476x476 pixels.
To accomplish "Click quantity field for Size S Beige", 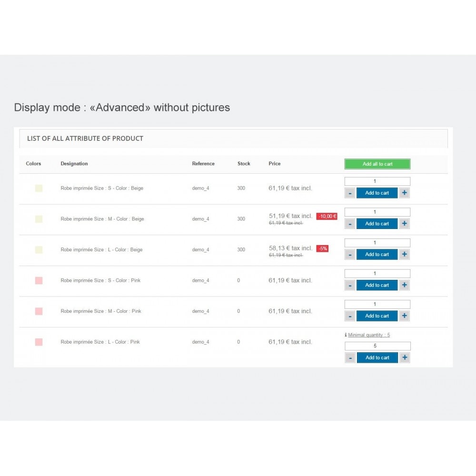I will click(x=377, y=181).
